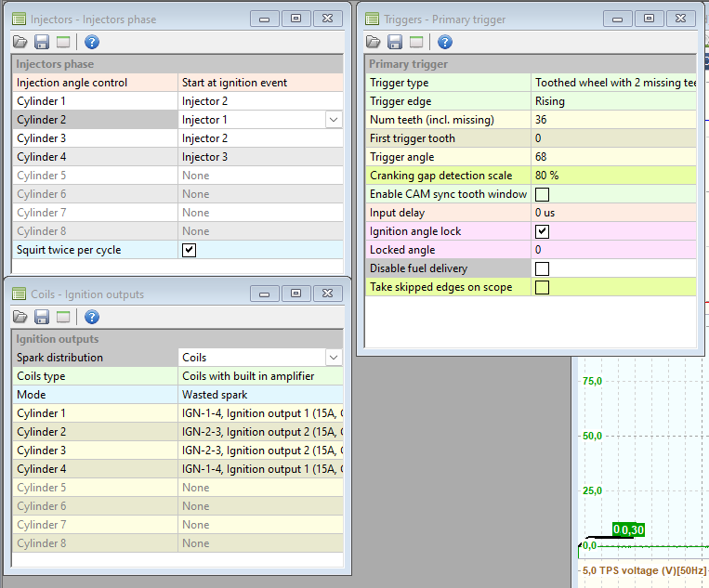Edit Num teeth value 36

pyautogui.click(x=613, y=120)
